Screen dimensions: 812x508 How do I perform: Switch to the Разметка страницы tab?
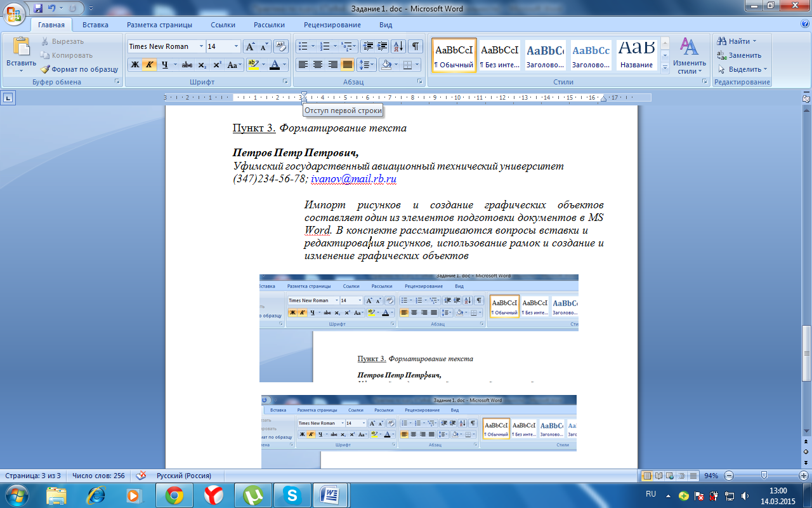coord(159,25)
